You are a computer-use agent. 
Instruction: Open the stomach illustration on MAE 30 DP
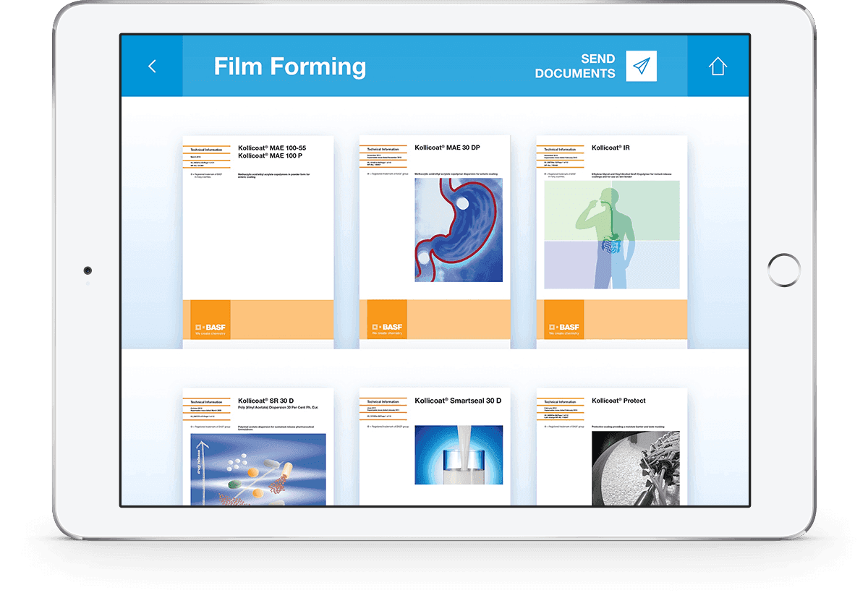tap(459, 230)
